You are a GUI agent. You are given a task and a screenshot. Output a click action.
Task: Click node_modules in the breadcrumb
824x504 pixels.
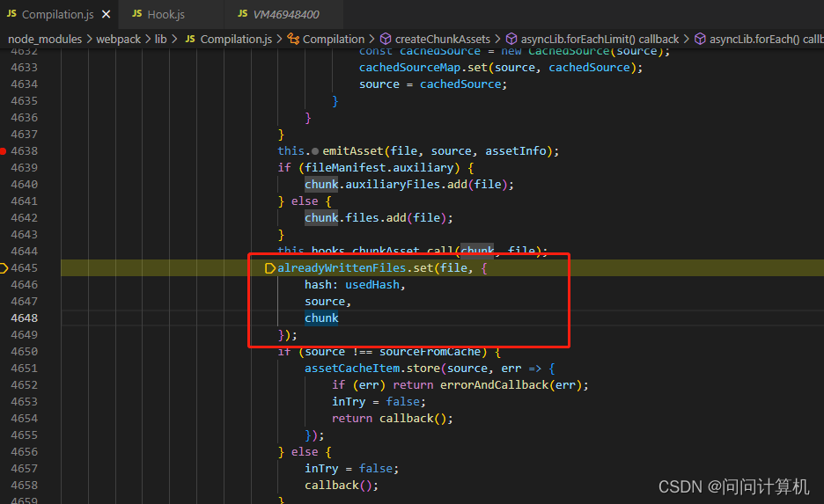[x=45, y=40]
